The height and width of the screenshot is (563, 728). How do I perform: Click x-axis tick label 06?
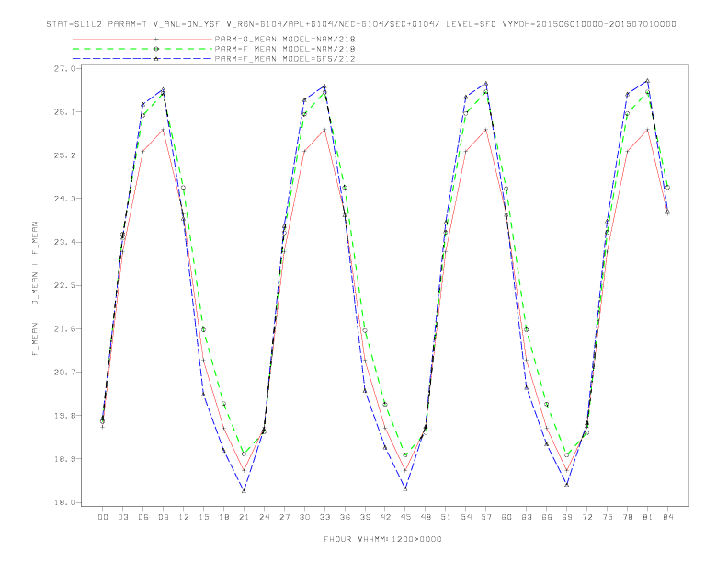pos(143,517)
